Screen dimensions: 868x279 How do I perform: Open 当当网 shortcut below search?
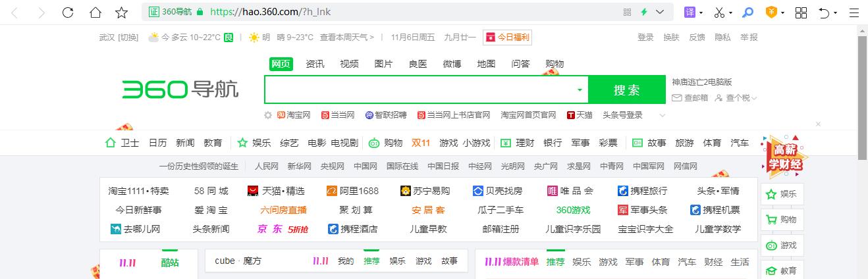[x=338, y=115]
